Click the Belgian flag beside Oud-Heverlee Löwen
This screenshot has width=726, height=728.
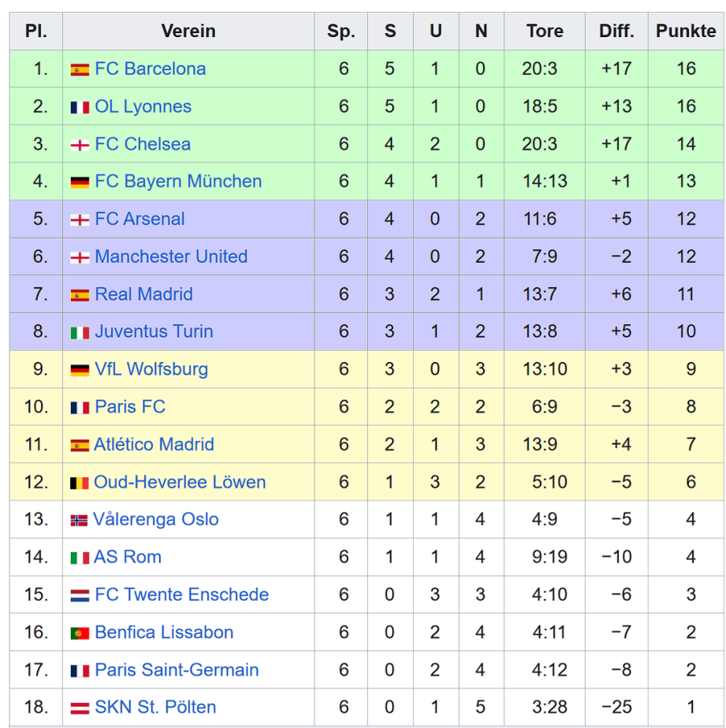pyautogui.click(x=79, y=484)
